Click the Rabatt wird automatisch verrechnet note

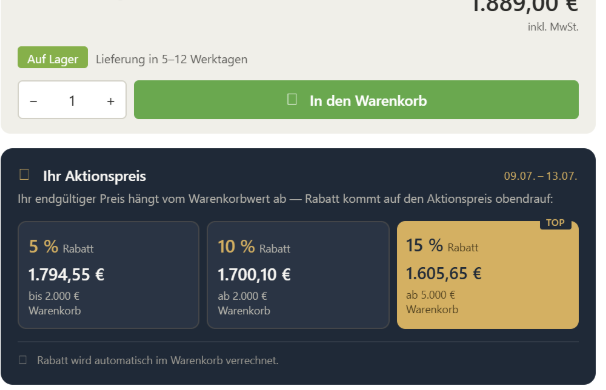(x=158, y=360)
